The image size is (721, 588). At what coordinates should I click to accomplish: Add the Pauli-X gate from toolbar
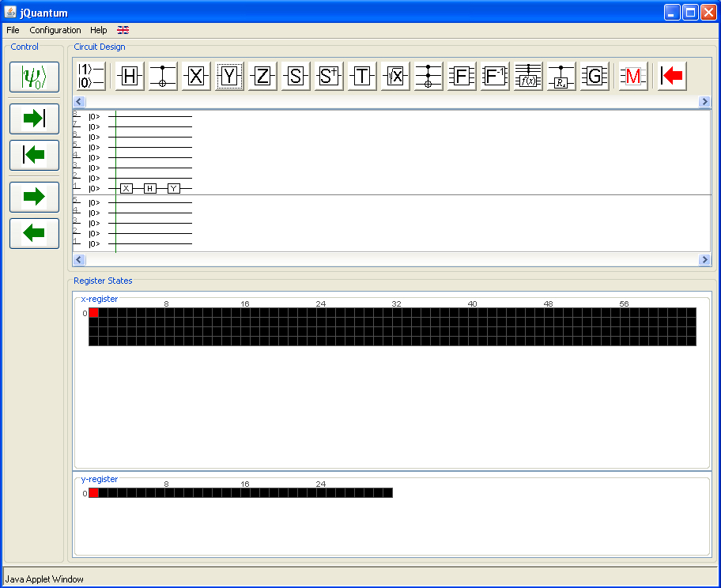[x=196, y=76]
